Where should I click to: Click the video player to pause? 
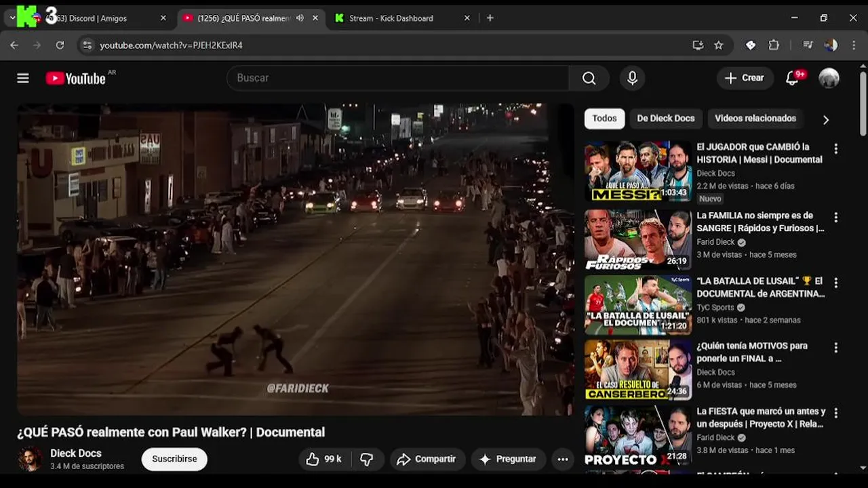tap(295, 259)
